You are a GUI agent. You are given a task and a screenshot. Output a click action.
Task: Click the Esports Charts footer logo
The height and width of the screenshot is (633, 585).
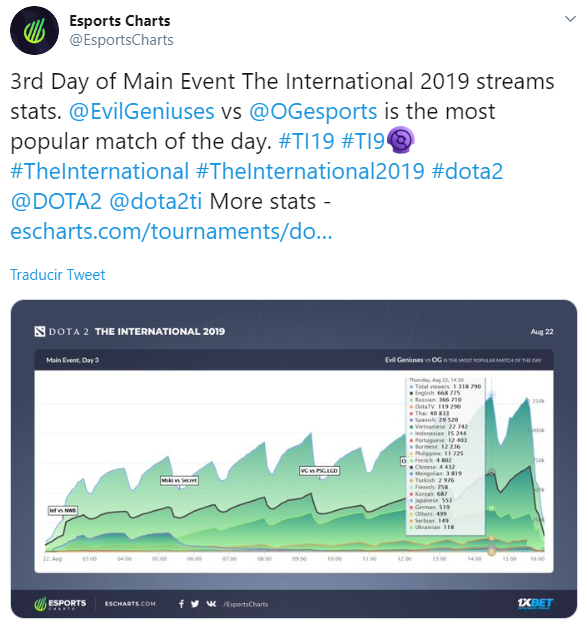point(60,604)
